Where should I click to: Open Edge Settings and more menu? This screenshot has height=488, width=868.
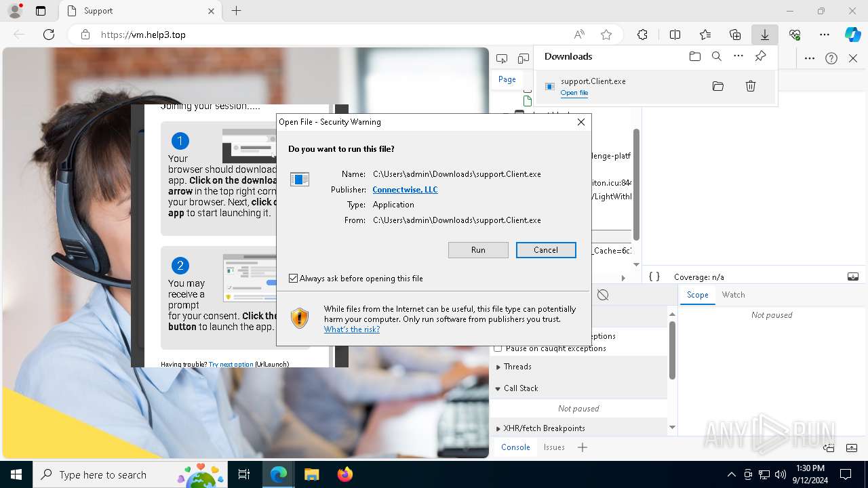click(825, 35)
